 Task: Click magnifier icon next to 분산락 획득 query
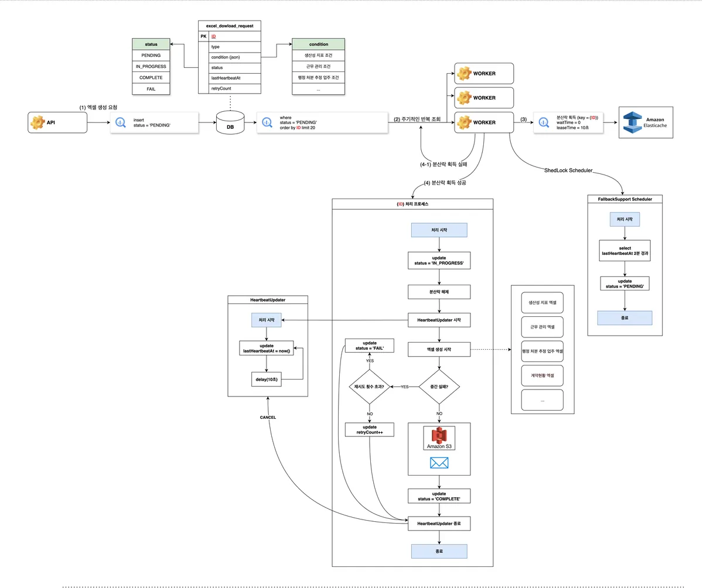544,122
